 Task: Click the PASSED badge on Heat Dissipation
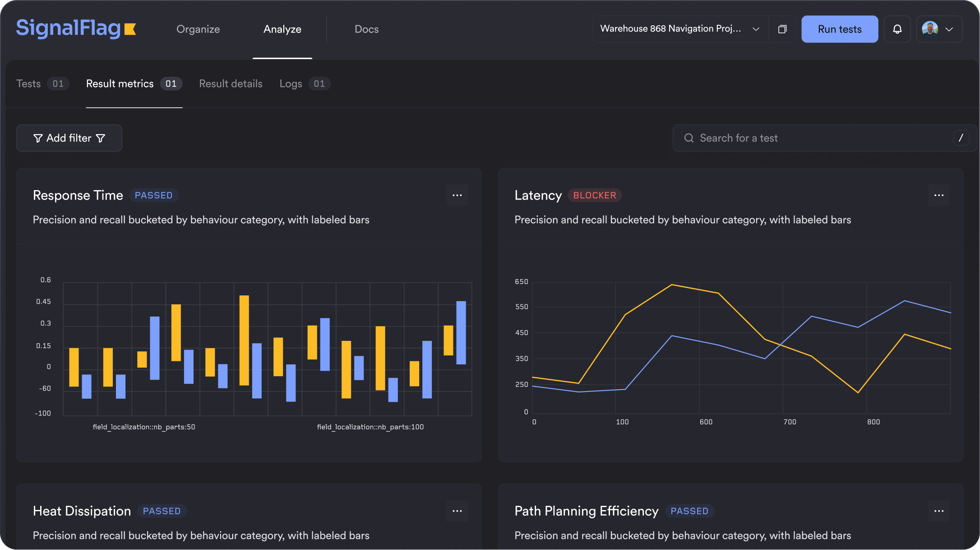(x=162, y=511)
